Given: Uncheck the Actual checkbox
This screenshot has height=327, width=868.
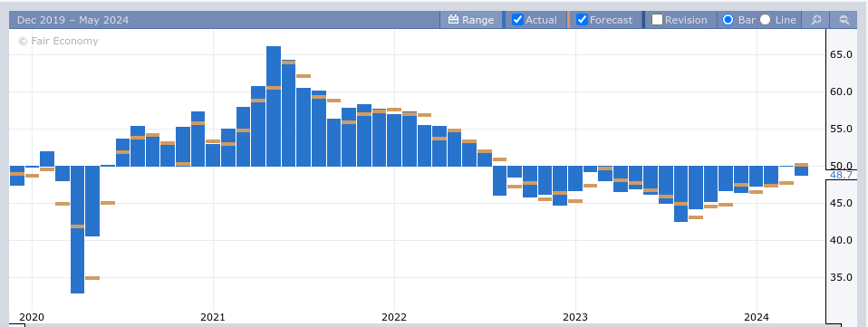Looking at the screenshot, I should click(x=517, y=20).
